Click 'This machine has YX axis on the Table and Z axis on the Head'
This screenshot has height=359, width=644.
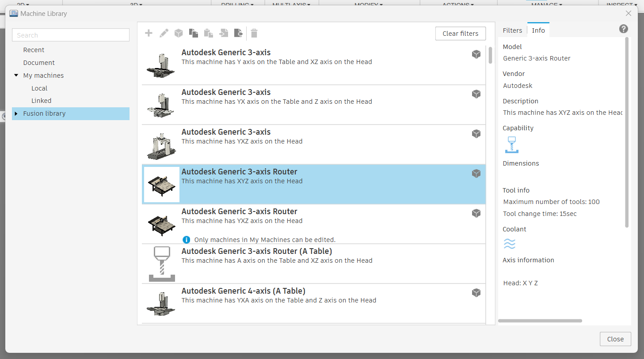tap(277, 102)
